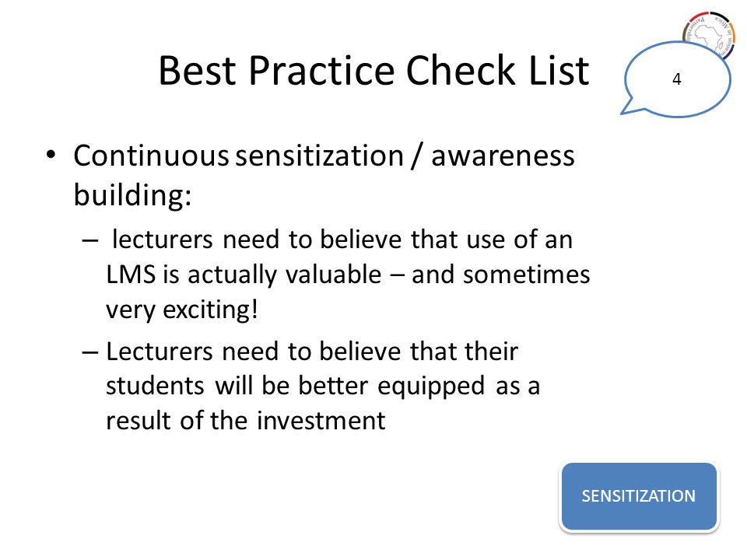This screenshot has height=560, width=747.
Task: Click the word 'equipped' in the second sub-bullet
Action: pyautogui.click(x=430, y=387)
